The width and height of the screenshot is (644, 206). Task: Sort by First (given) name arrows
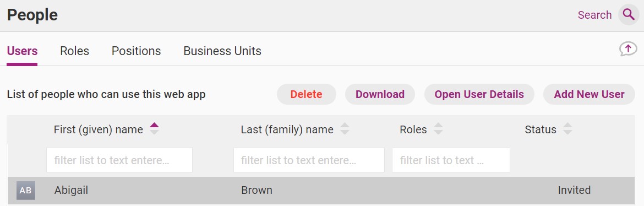(154, 129)
